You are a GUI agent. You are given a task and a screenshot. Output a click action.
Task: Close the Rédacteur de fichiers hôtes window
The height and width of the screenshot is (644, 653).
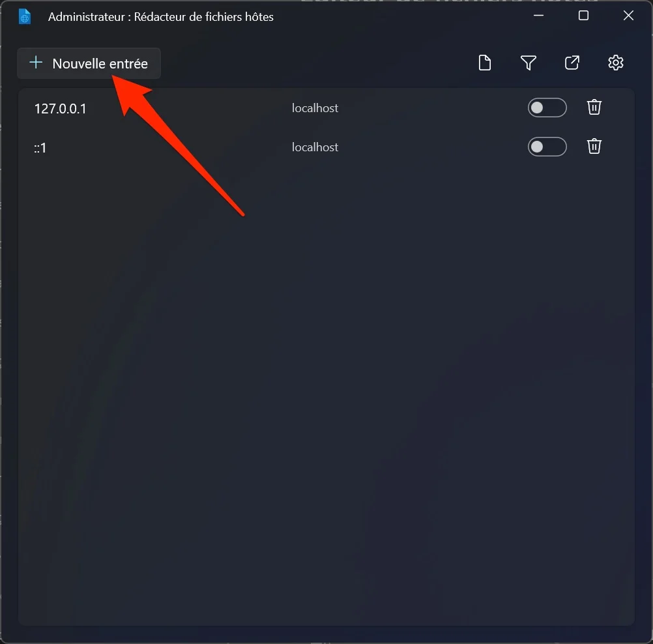click(x=628, y=16)
